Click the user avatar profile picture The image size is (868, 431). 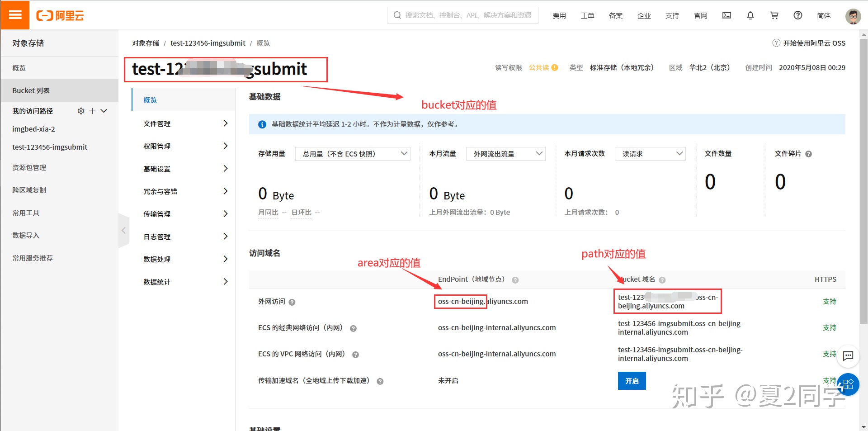pyautogui.click(x=853, y=16)
